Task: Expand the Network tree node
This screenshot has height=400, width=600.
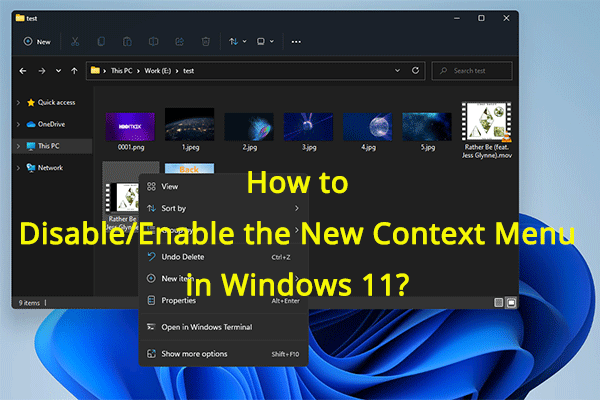Action: [x=18, y=168]
